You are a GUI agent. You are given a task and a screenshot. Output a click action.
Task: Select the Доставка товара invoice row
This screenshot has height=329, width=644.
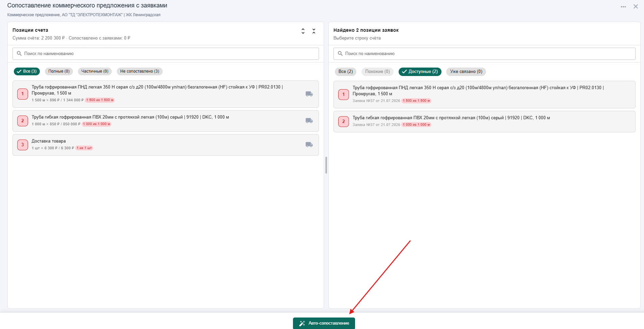click(166, 145)
